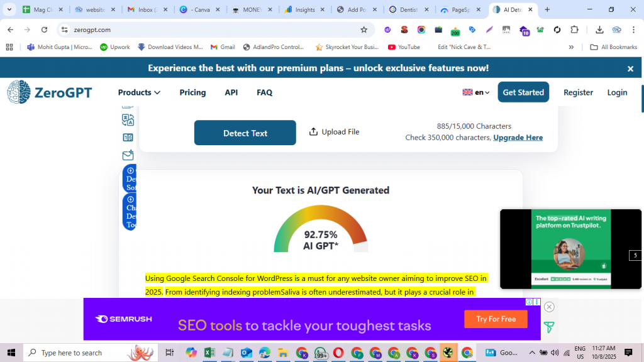This screenshot has width=644, height=362.
Task: Dismiss the Semrush ad with X
Action: [549, 307]
